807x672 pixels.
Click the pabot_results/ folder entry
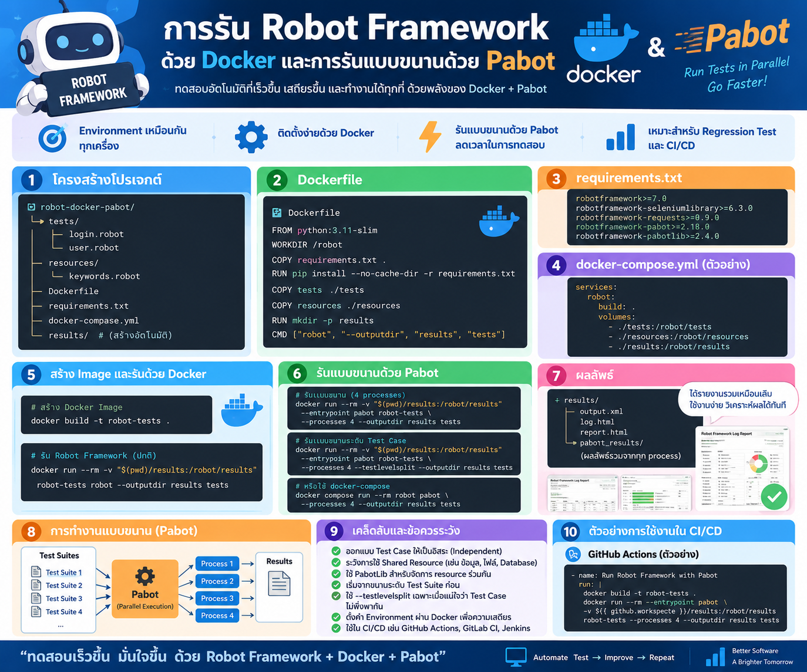(611, 443)
